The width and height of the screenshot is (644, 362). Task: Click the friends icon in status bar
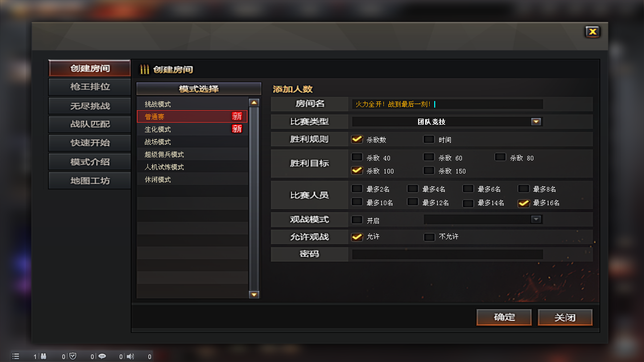pyautogui.click(x=44, y=356)
